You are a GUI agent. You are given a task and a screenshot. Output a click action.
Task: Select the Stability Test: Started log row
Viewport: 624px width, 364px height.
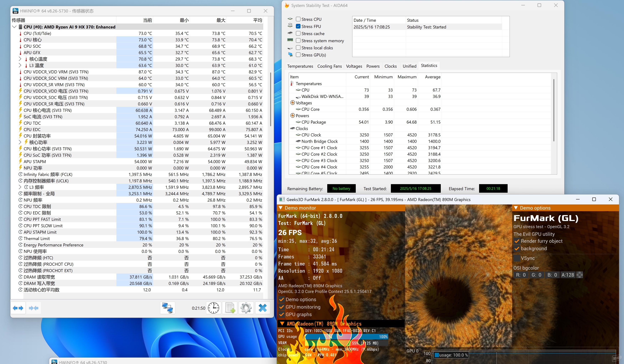click(x=427, y=27)
